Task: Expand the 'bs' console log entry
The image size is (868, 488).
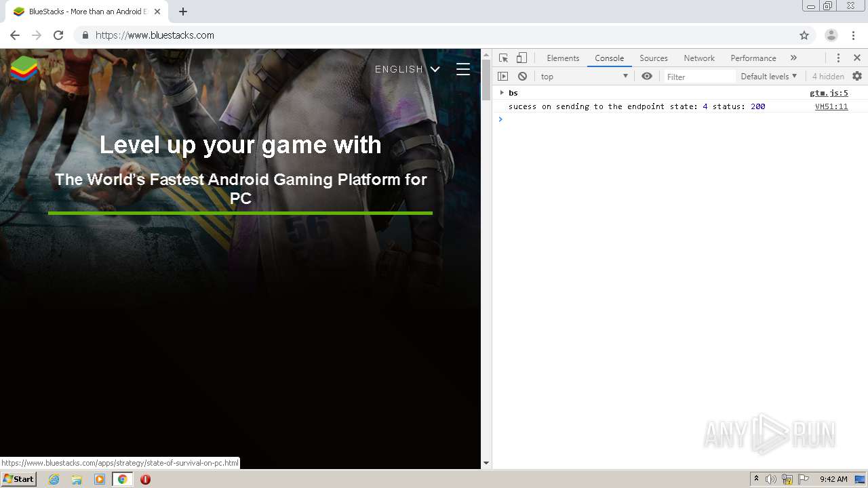Action: [x=502, y=93]
